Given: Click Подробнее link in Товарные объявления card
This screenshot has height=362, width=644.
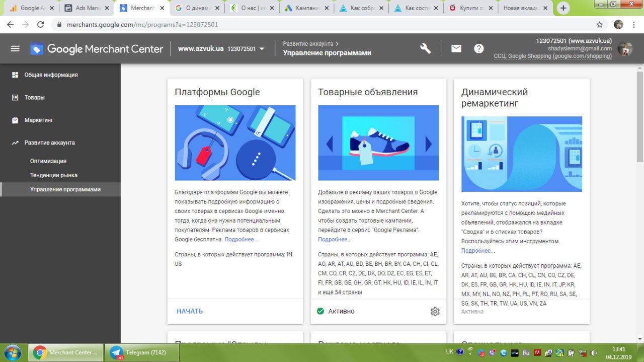Looking at the screenshot, I should pos(335,239).
